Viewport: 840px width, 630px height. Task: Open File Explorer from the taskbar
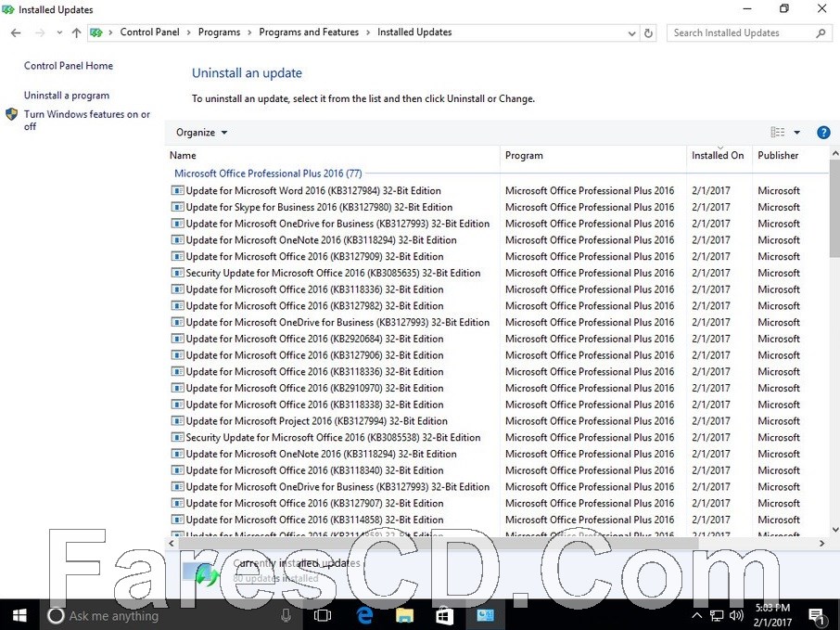(x=404, y=615)
